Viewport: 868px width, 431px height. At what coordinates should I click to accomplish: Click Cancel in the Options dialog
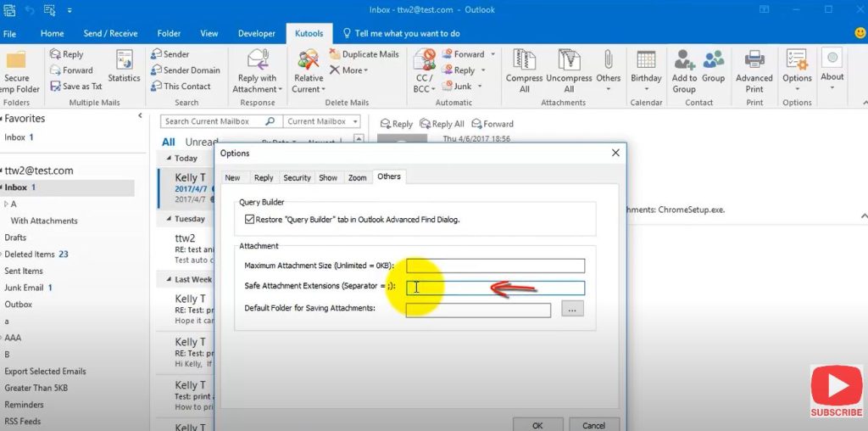pos(594,424)
